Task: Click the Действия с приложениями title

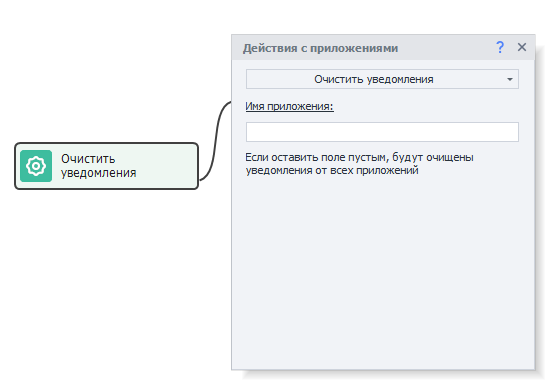Action: [320, 48]
